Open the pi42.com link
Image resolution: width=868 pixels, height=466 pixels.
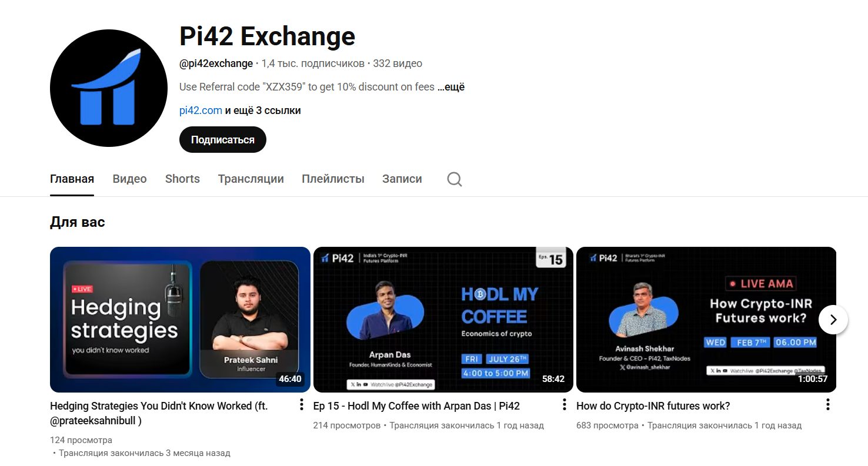pos(201,110)
